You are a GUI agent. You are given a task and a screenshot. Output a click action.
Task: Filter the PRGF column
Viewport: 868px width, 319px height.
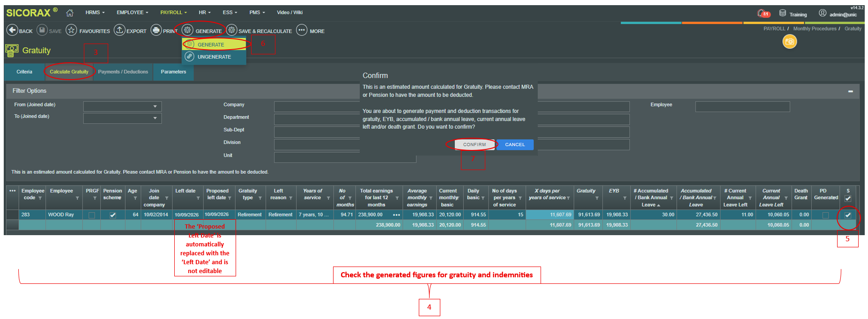pyautogui.click(x=95, y=198)
